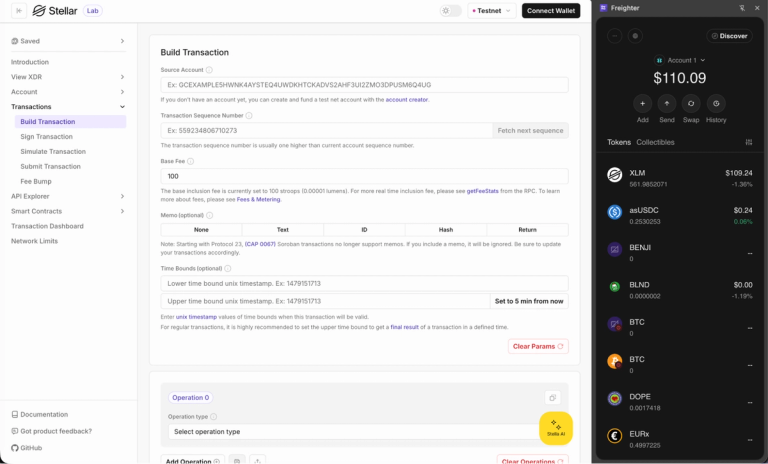Open Transaction Dashboard
The width and height of the screenshot is (768, 464).
48,226
